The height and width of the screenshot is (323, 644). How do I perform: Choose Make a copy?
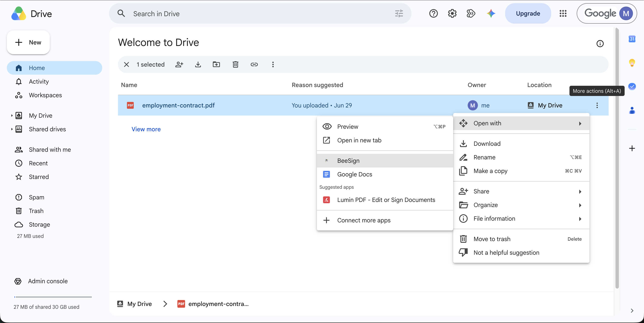coord(521,171)
